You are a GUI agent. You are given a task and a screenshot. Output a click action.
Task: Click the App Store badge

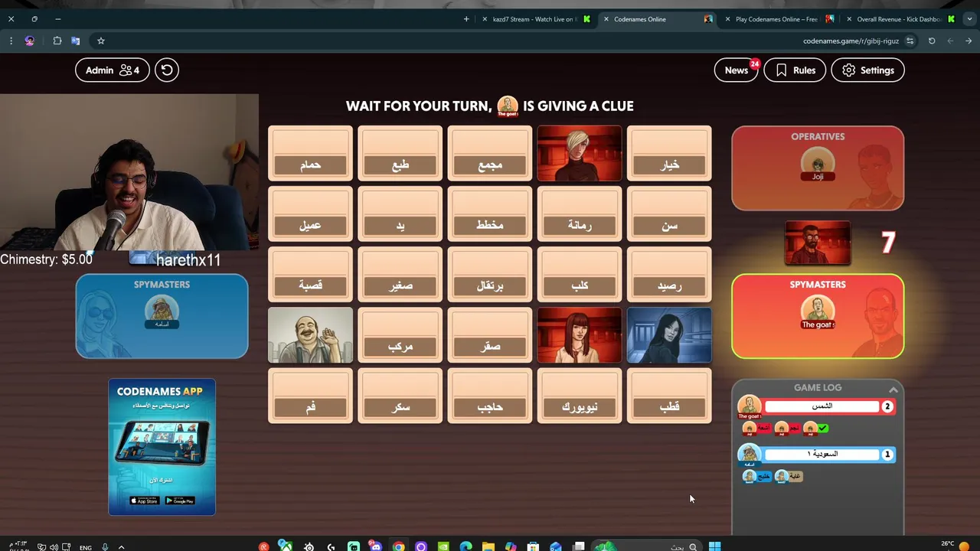(144, 500)
